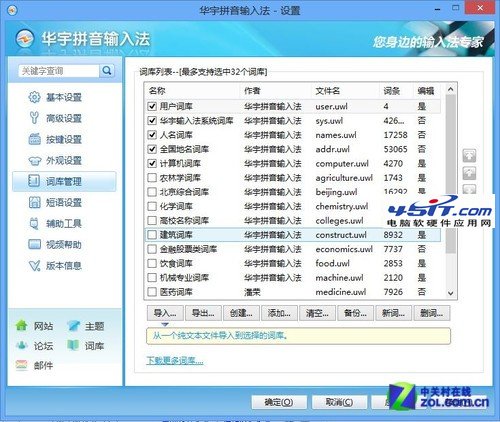Click the 外观设置 shirt icon
Viewport: 500px width, 422px height.
pyautogui.click(x=34, y=160)
